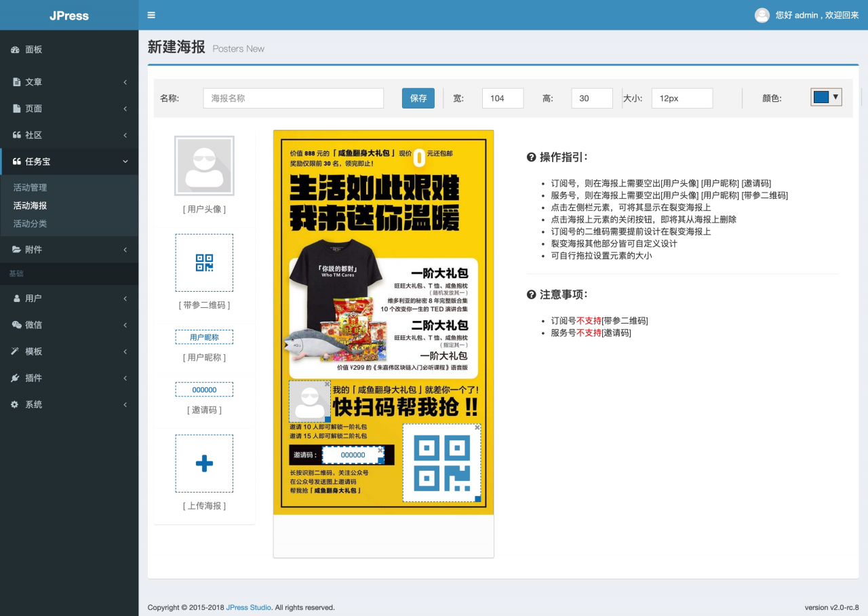The width and height of the screenshot is (868, 616).
Task: Click the avatar's blue resize handle on poster
Action: click(328, 419)
